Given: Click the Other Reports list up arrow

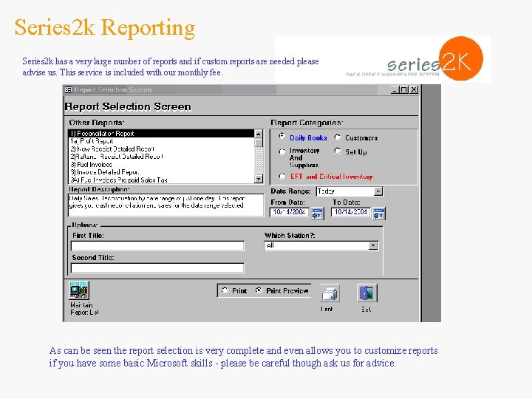Looking at the screenshot, I should tap(259, 134).
